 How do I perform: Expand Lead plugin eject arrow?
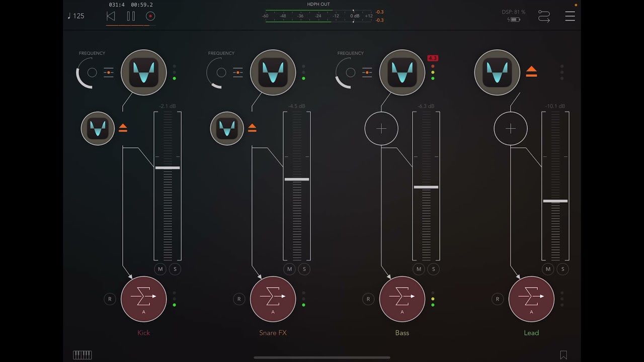[x=531, y=72]
